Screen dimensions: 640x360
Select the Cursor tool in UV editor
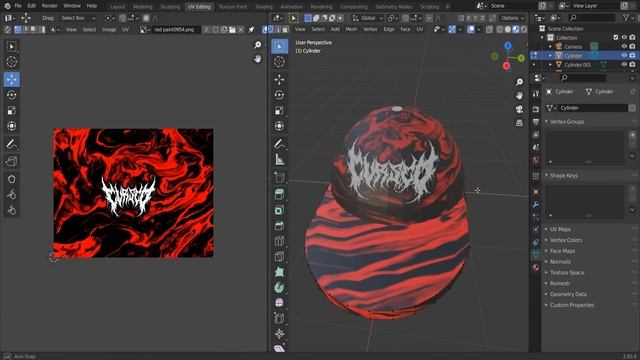point(11,62)
